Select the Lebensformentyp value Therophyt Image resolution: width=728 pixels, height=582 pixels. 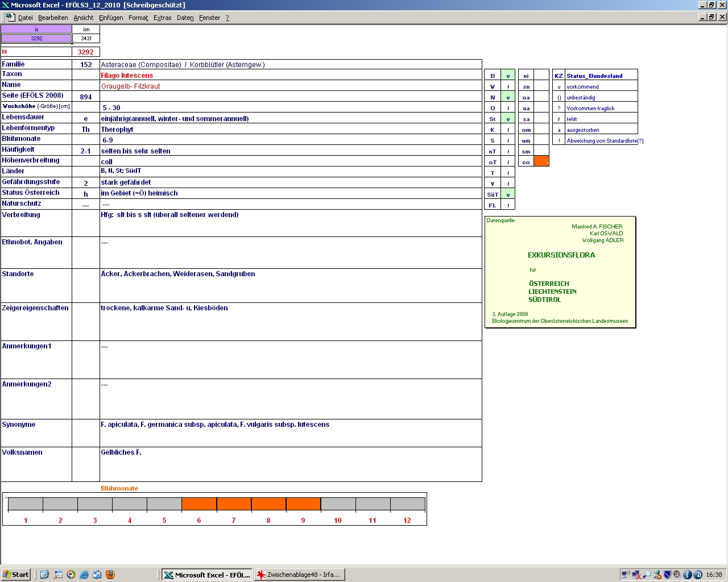click(117, 130)
